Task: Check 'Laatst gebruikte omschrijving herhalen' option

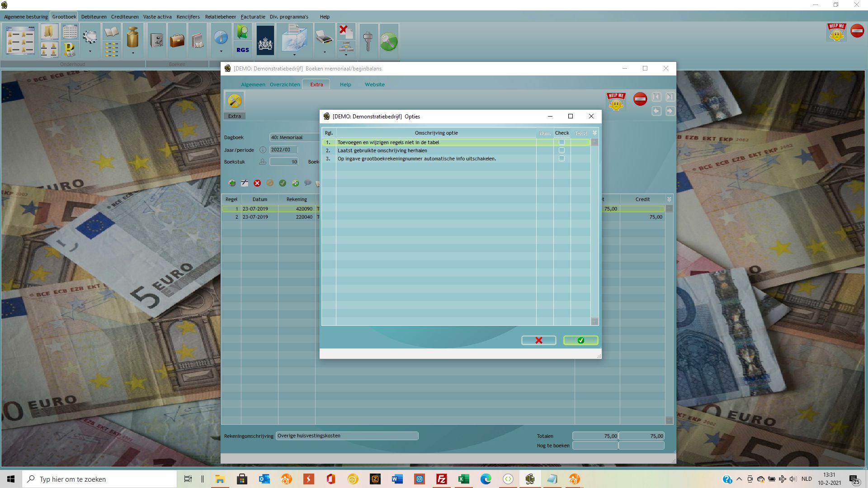Action: point(561,150)
